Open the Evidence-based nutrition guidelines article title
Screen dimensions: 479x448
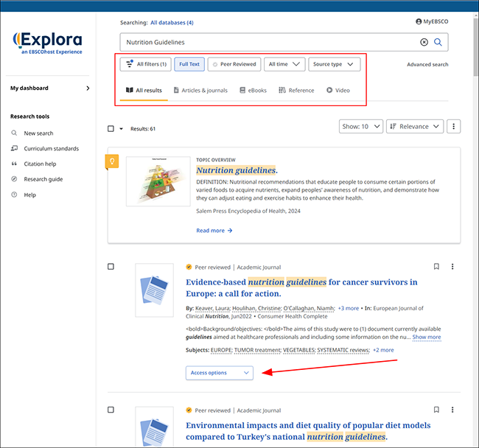click(301, 287)
